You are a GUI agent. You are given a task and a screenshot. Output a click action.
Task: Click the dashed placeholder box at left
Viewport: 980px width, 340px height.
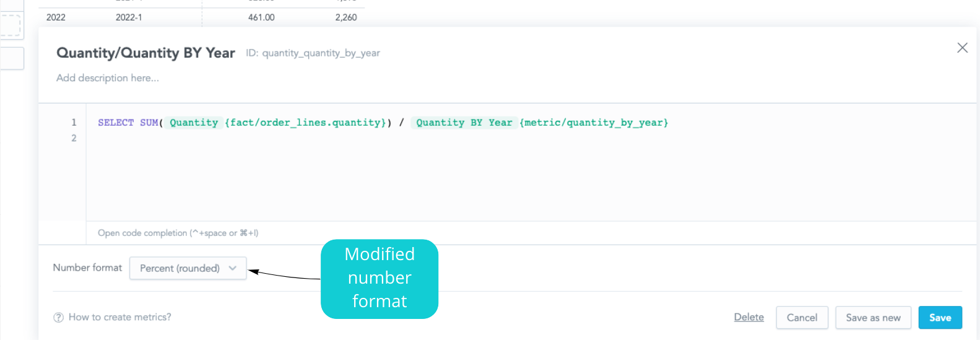(11, 25)
